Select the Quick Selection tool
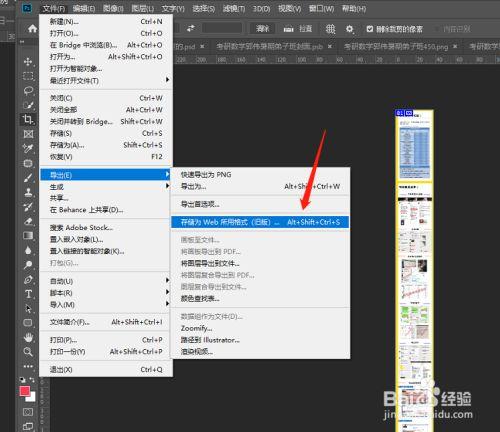The height and width of the screenshot is (432, 500). pyautogui.click(x=28, y=105)
